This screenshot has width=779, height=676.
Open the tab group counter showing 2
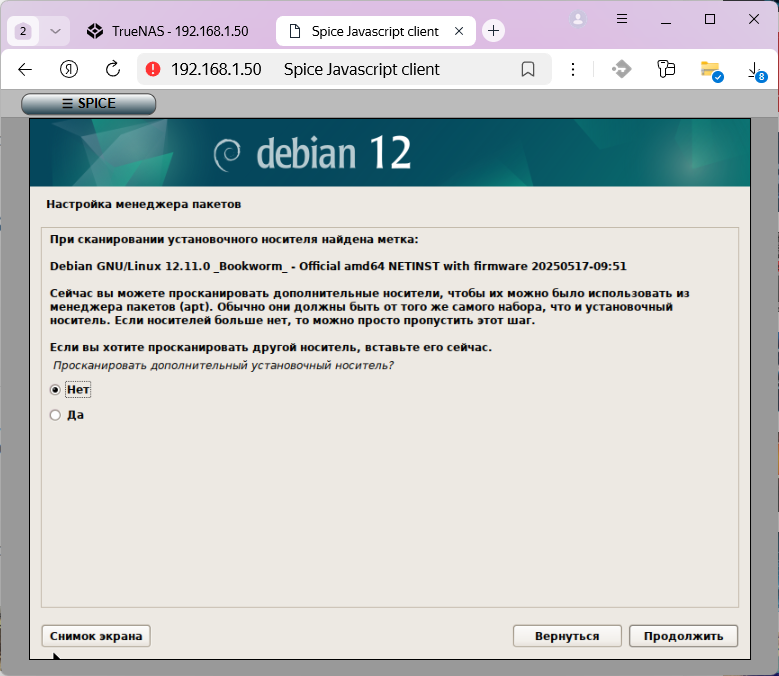pos(23,31)
